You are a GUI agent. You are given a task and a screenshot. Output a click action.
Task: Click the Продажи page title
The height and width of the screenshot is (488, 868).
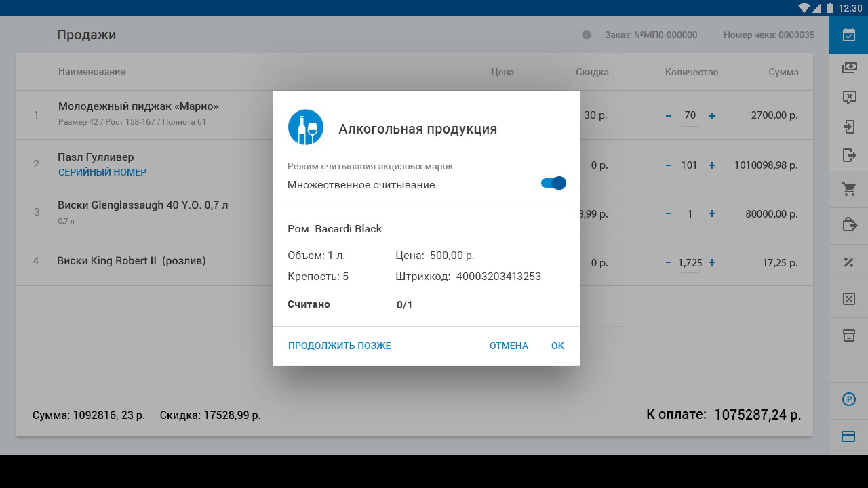pyautogui.click(x=86, y=35)
